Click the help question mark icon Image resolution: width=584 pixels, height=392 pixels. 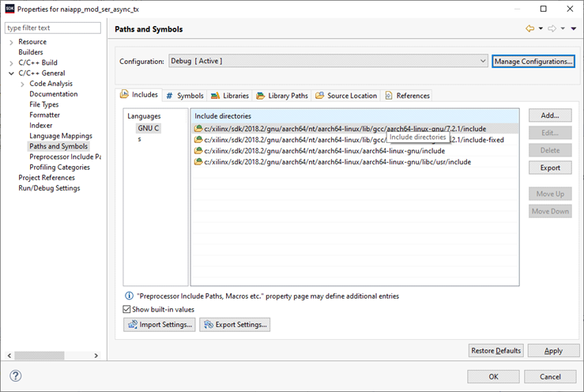(15, 375)
